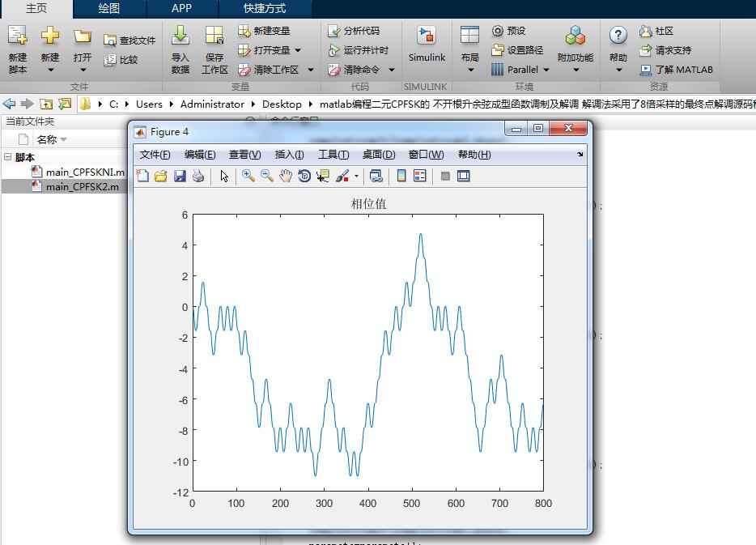Click the Open folder icon in ribbon

pos(83,36)
